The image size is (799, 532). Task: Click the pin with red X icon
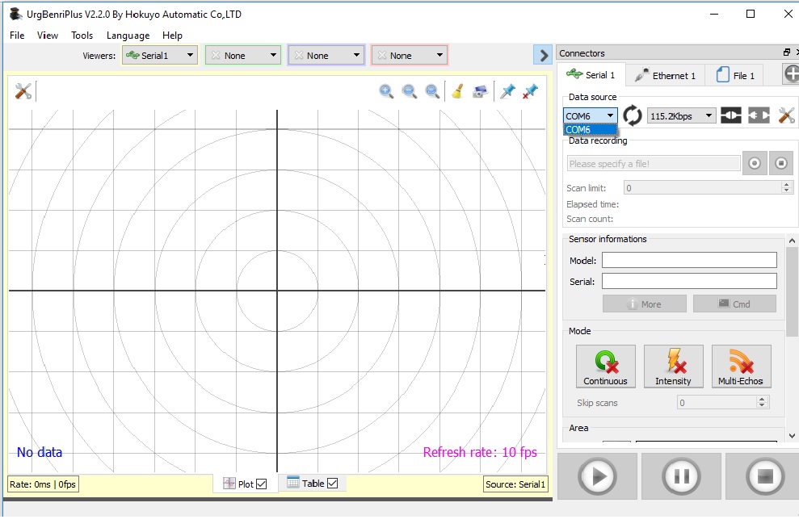[530, 92]
